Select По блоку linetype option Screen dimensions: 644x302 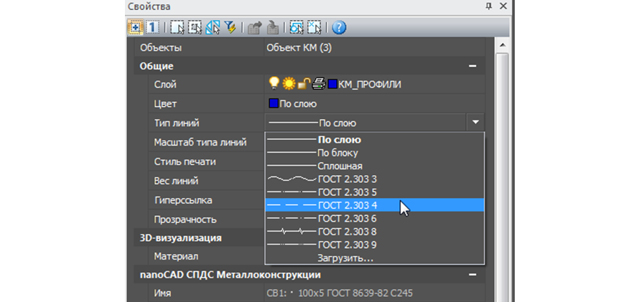[x=375, y=153]
